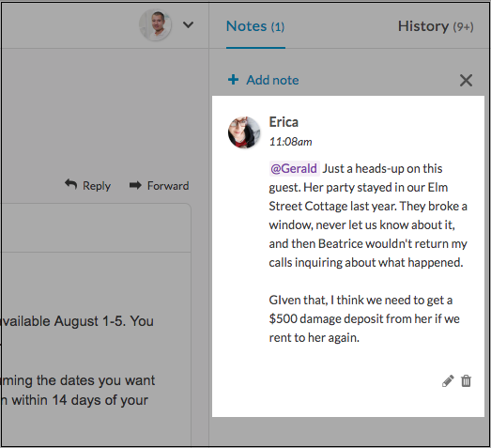
Task: Click the email body text mentioning August 1-5
Action: click(77, 321)
